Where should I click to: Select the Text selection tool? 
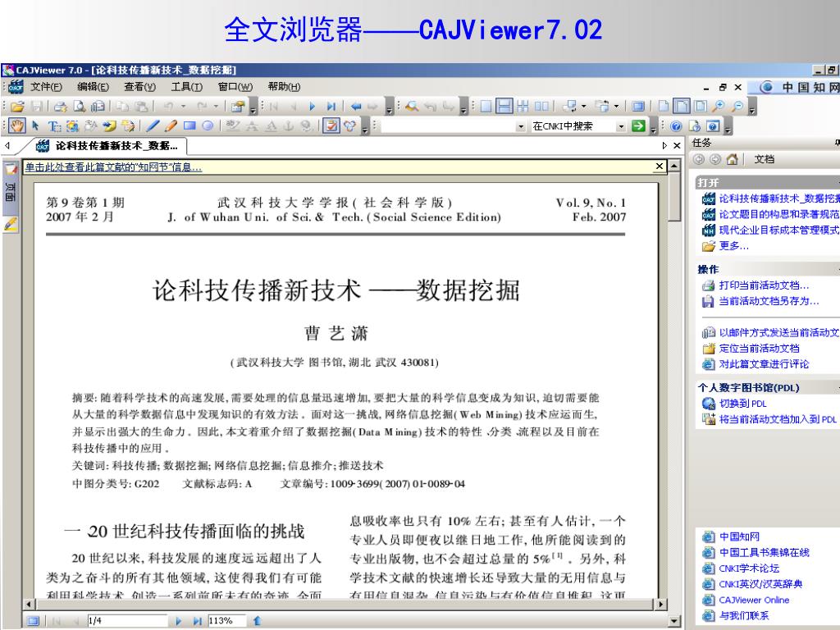click(x=54, y=126)
